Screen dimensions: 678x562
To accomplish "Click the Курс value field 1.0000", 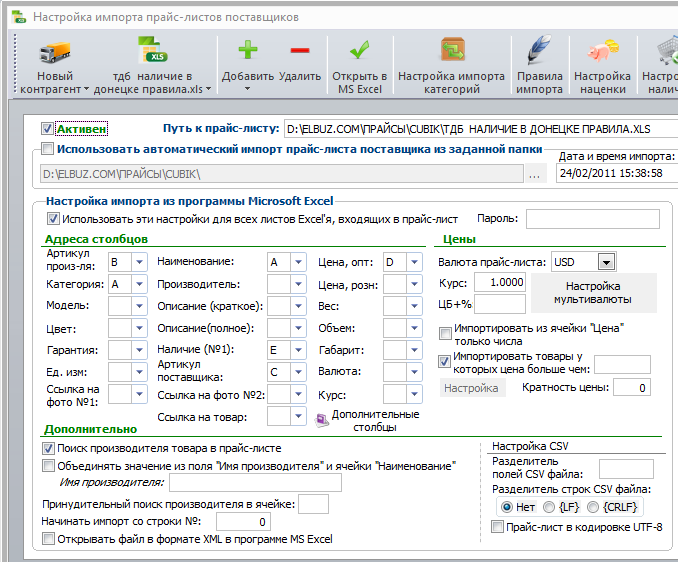I will click(x=500, y=282).
